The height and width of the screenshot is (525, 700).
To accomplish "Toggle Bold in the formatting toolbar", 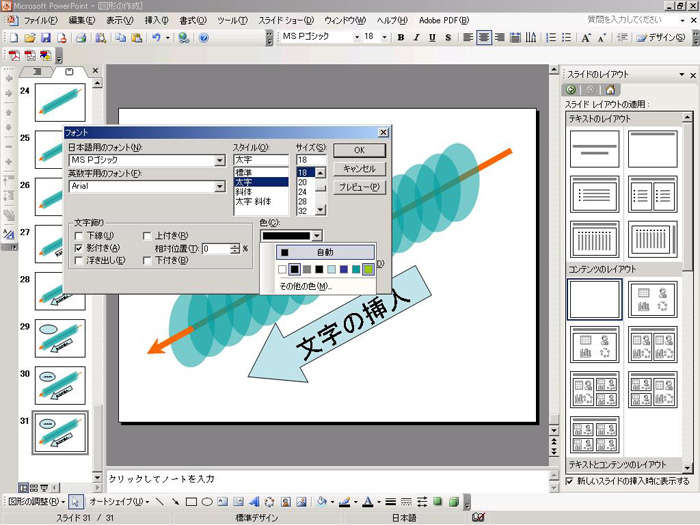I will pyautogui.click(x=401, y=38).
